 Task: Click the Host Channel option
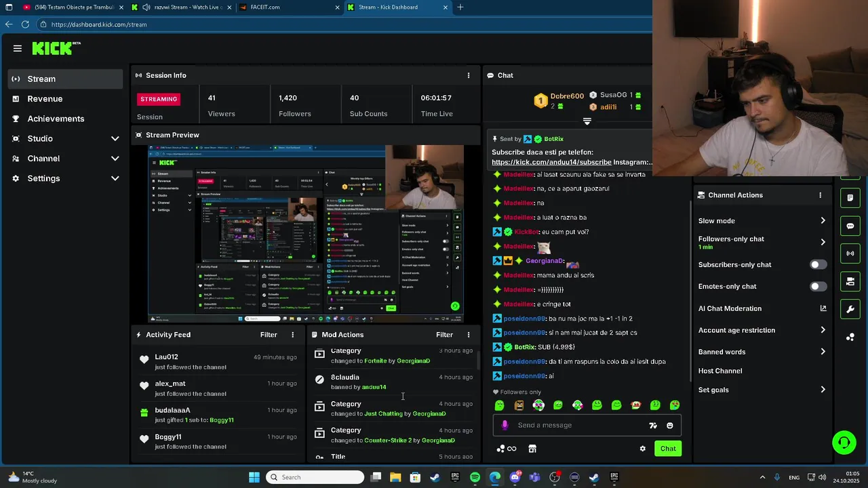(720, 371)
